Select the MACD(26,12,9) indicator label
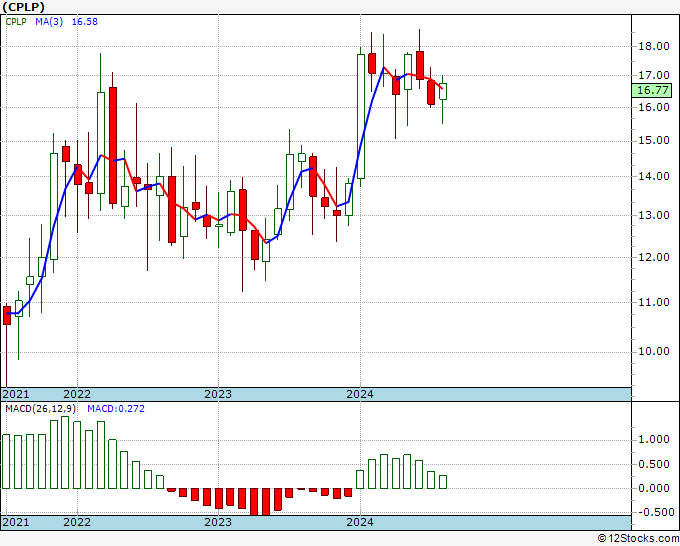 [41, 409]
